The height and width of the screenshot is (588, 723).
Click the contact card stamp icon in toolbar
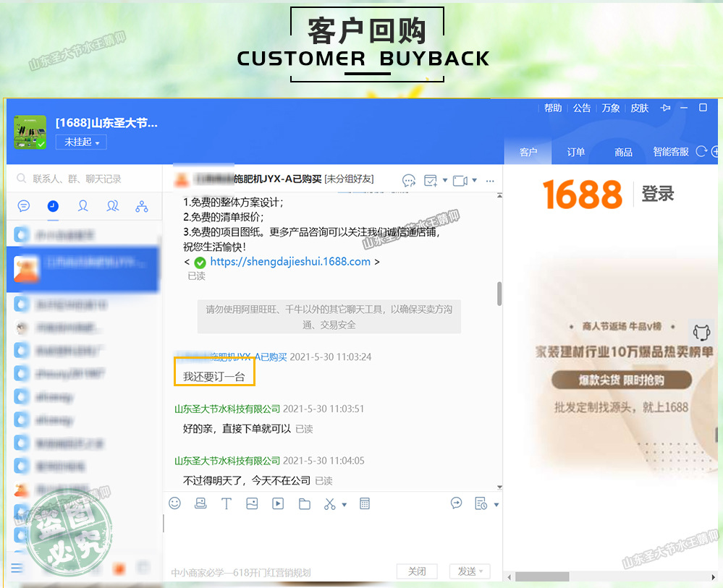tap(200, 503)
